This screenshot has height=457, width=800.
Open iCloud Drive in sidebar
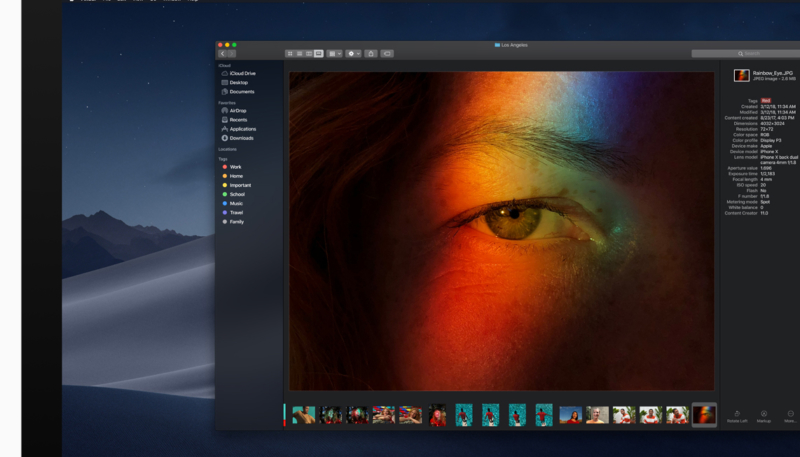241,73
